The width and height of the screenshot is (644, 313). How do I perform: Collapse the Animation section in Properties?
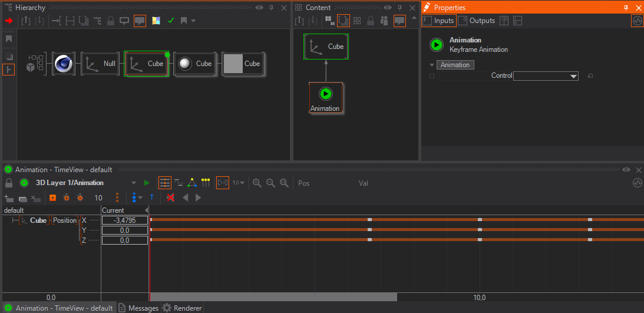coord(432,65)
